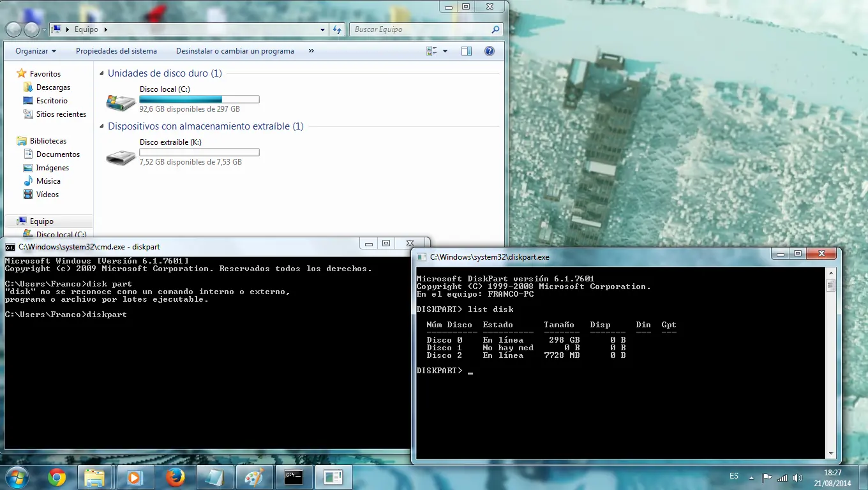Change view using the view icon
868x490 pixels.
pyautogui.click(x=431, y=51)
